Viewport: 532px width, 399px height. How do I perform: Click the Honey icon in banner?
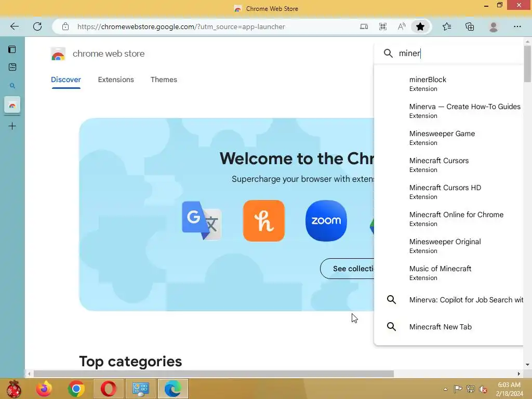point(263,220)
